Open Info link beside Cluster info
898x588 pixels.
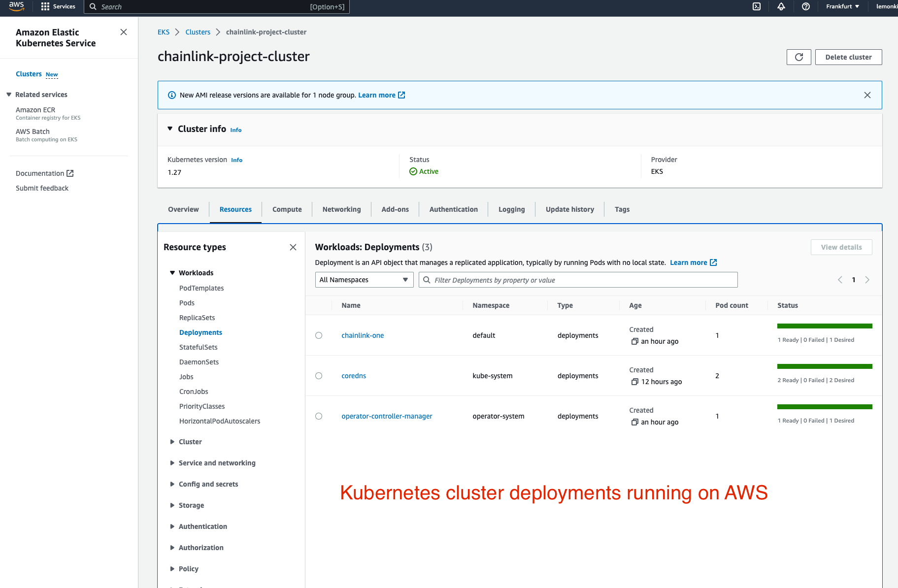click(236, 130)
